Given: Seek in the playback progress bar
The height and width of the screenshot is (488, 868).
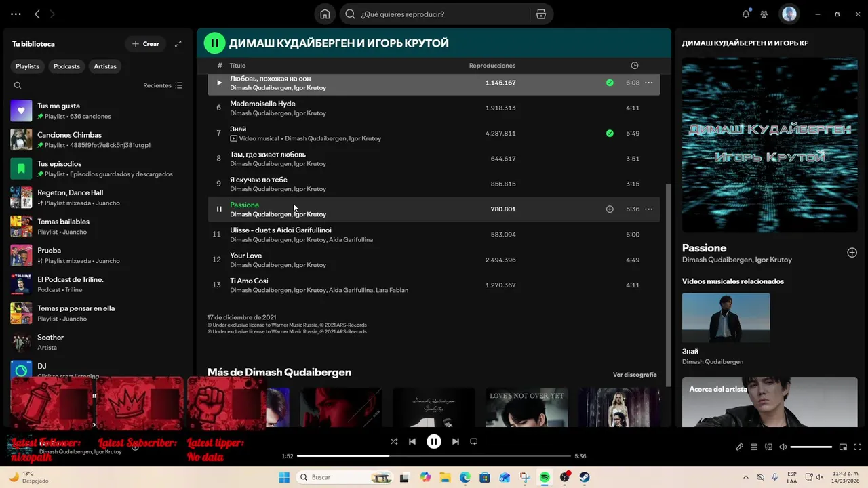Looking at the screenshot, I should click(434, 456).
